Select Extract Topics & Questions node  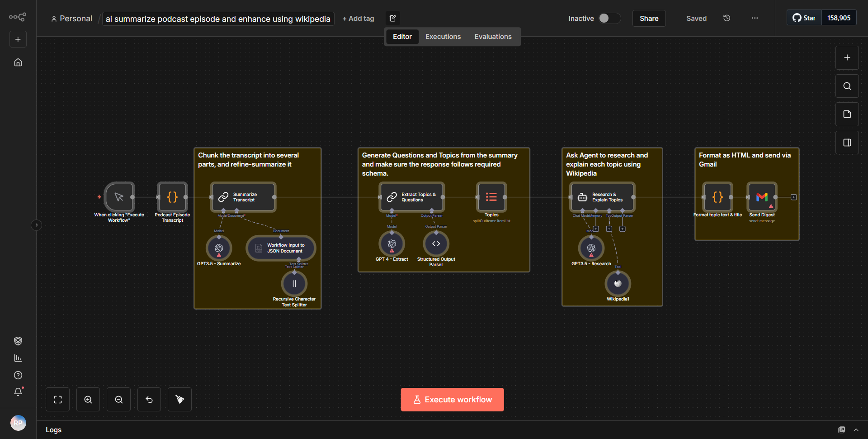point(412,197)
